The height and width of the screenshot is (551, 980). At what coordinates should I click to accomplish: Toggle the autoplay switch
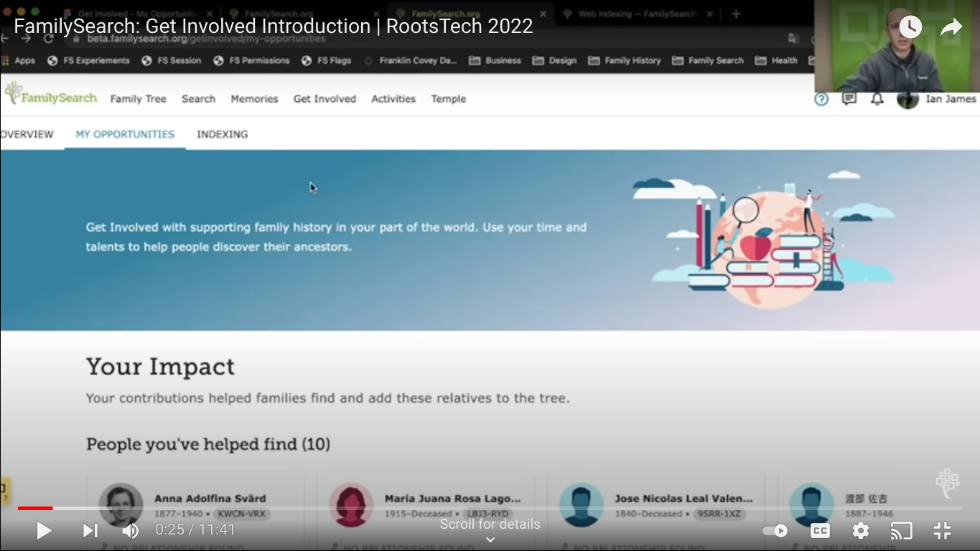click(x=775, y=531)
